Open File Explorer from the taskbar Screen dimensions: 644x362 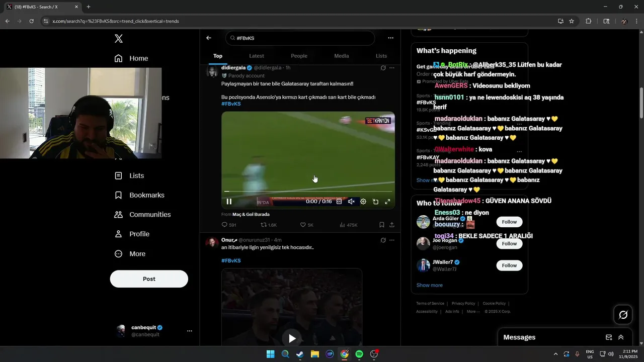[314, 354]
